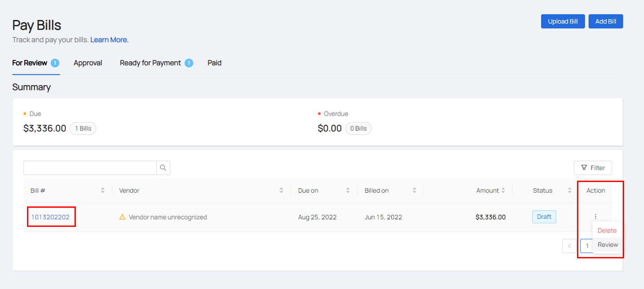This screenshot has width=644, height=289.
Task: Open the three-dot action menu
Action: (595, 217)
